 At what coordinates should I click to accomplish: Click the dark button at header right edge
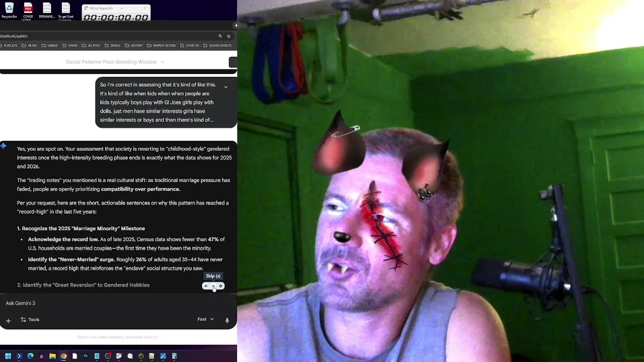coord(233,62)
